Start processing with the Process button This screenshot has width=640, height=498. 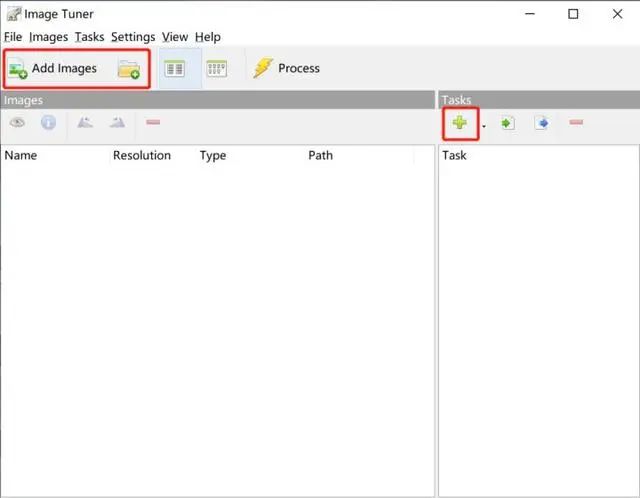pyautogui.click(x=287, y=68)
